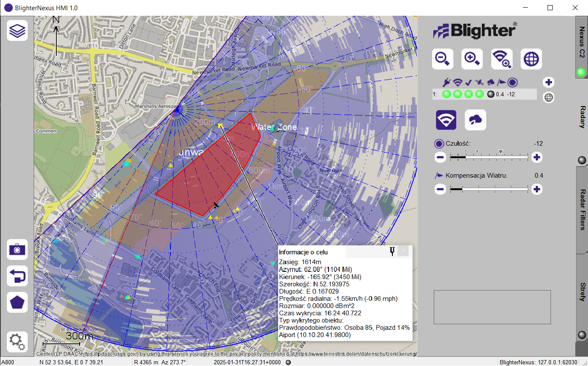Toggle the rain cloud weather filter button

coord(475,120)
